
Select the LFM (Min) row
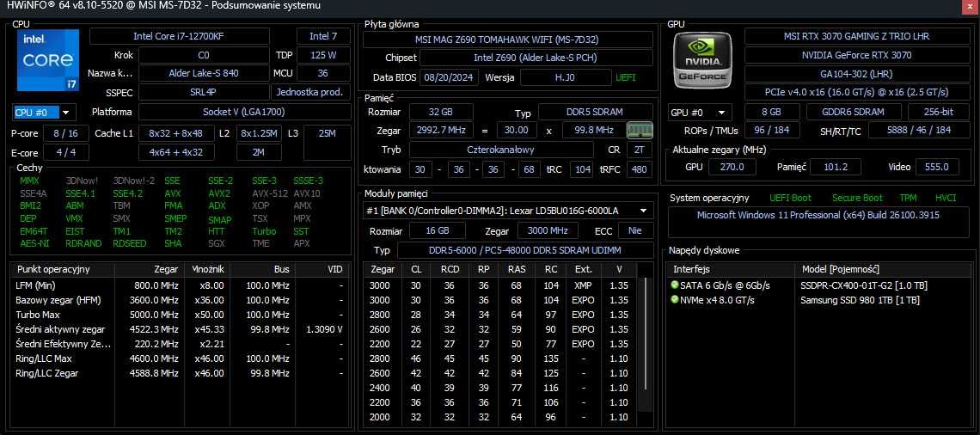[x=180, y=285]
